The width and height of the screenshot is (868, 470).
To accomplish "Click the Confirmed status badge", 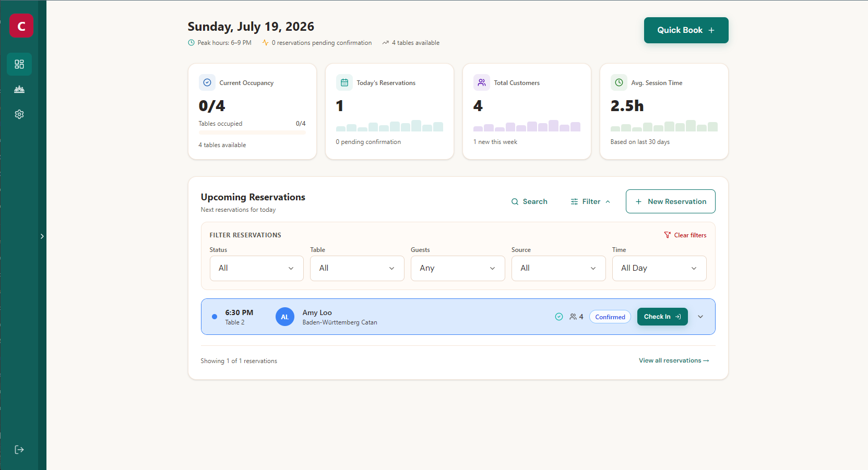I will click(610, 317).
